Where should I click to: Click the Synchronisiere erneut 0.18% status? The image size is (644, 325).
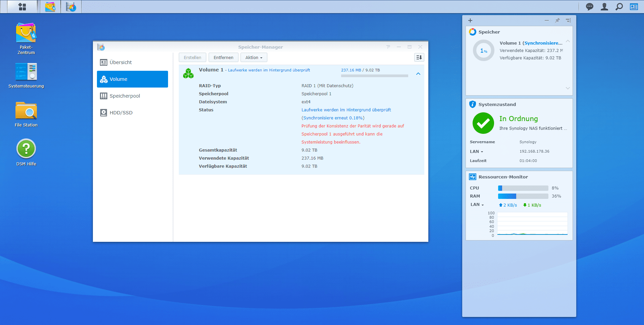[x=333, y=118]
